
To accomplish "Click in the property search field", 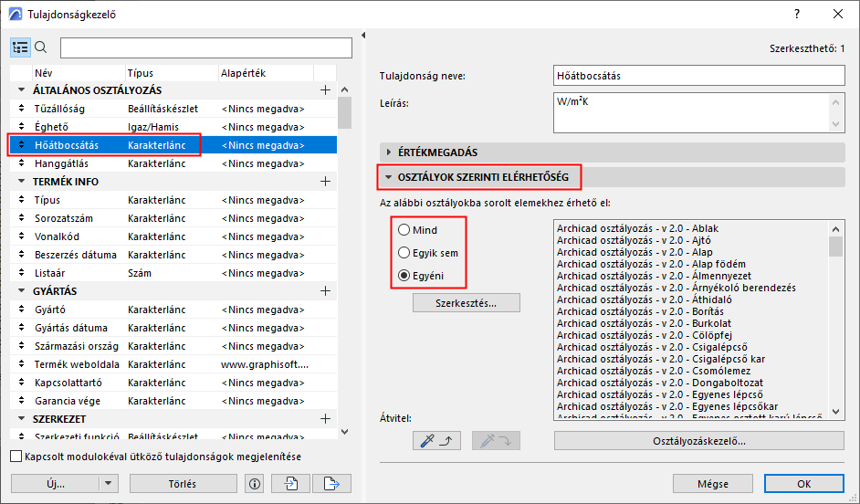I will tap(206, 47).
